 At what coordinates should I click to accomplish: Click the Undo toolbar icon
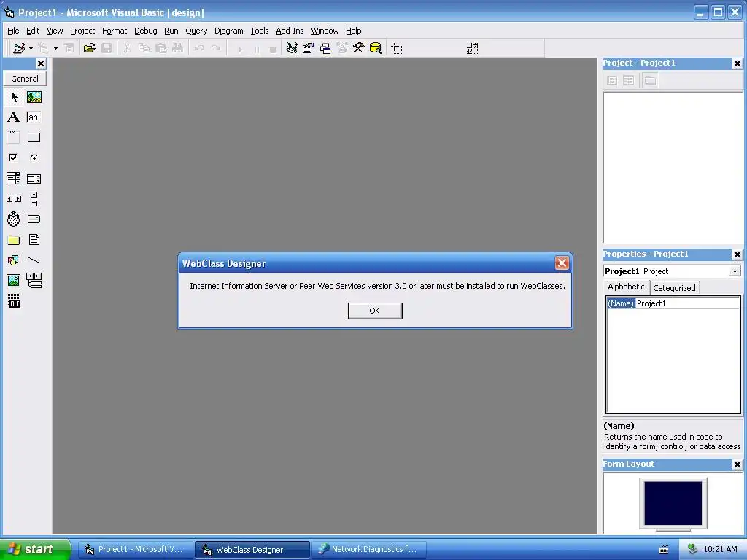click(198, 48)
